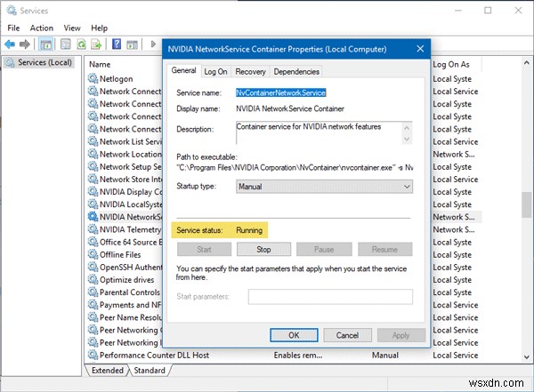Click the gear icon beside Offline Files
534x392 pixels.
(93, 254)
